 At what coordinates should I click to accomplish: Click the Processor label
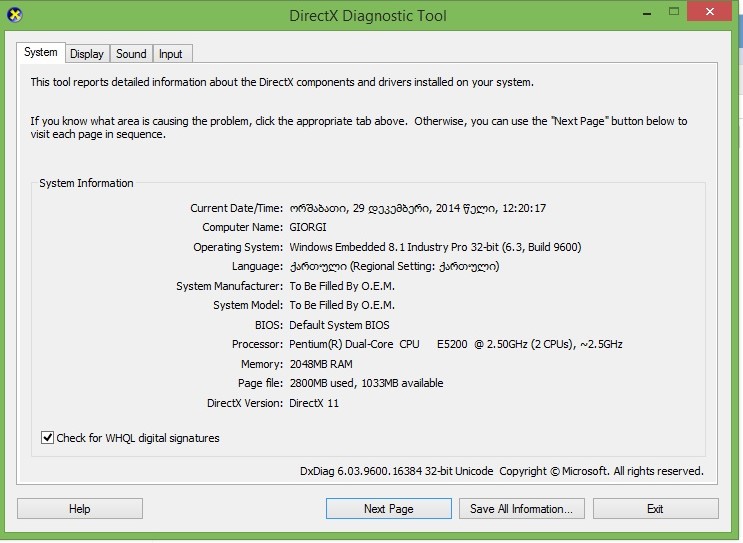tap(257, 344)
